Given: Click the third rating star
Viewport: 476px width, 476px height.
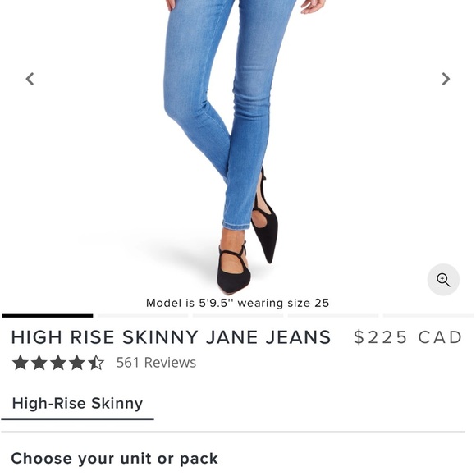Looking at the screenshot, I should pos(58,363).
